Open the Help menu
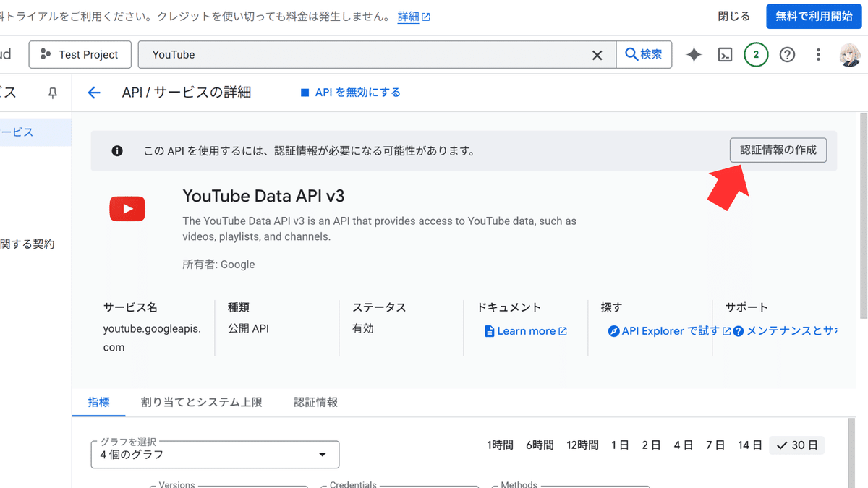This screenshot has width=868, height=488. tap(787, 54)
